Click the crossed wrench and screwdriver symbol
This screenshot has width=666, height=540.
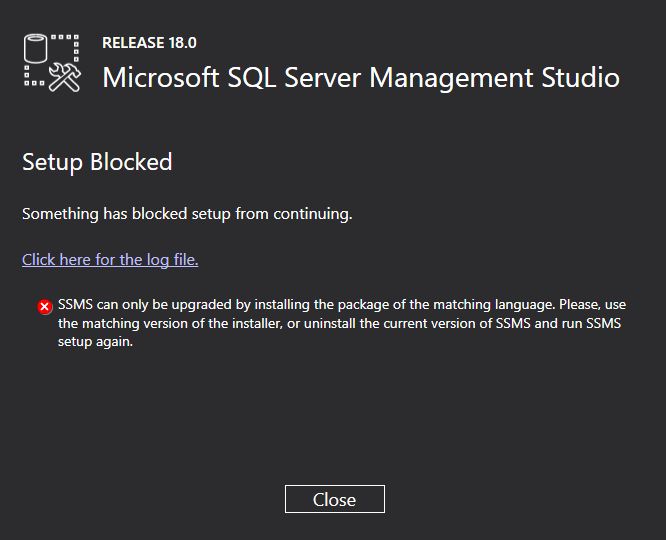[x=63, y=77]
